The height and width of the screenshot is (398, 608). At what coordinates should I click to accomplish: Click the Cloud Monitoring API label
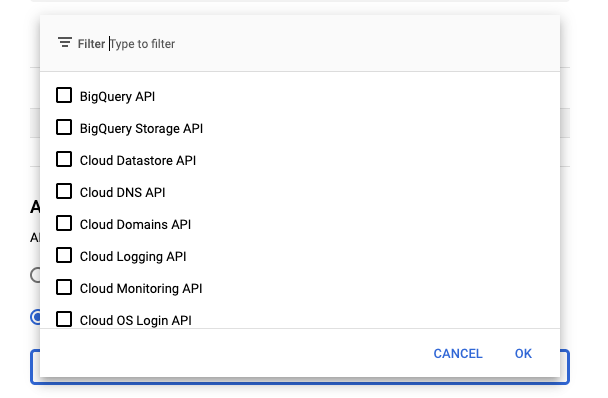141,289
